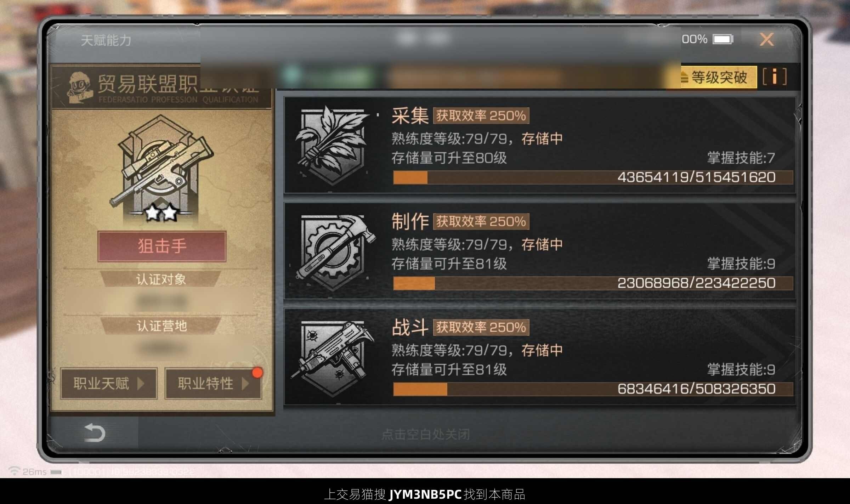Image resolution: width=850 pixels, height=504 pixels.
Task: Expand 职业特性 profession traits
Action: click(213, 384)
